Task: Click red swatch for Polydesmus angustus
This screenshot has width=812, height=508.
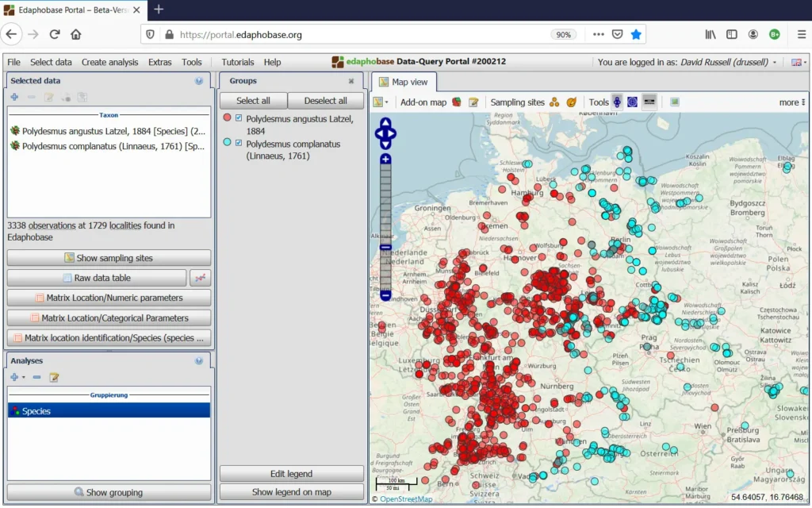Action: coord(227,117)
